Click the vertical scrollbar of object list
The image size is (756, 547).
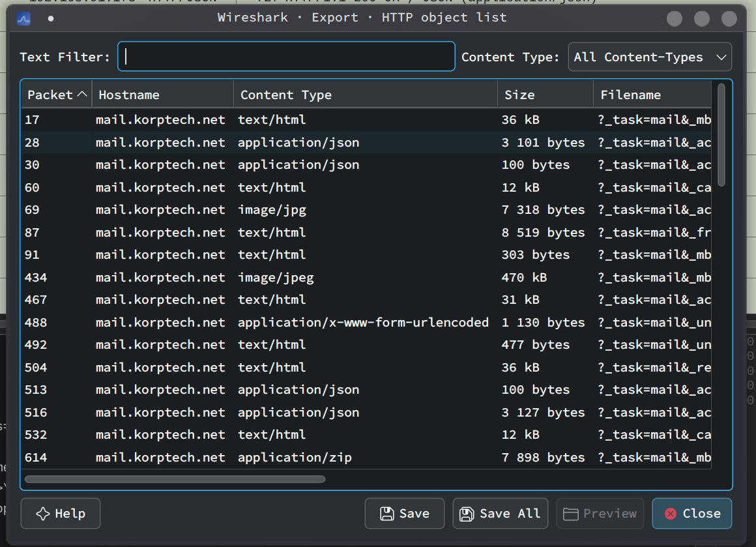(721, 135)
